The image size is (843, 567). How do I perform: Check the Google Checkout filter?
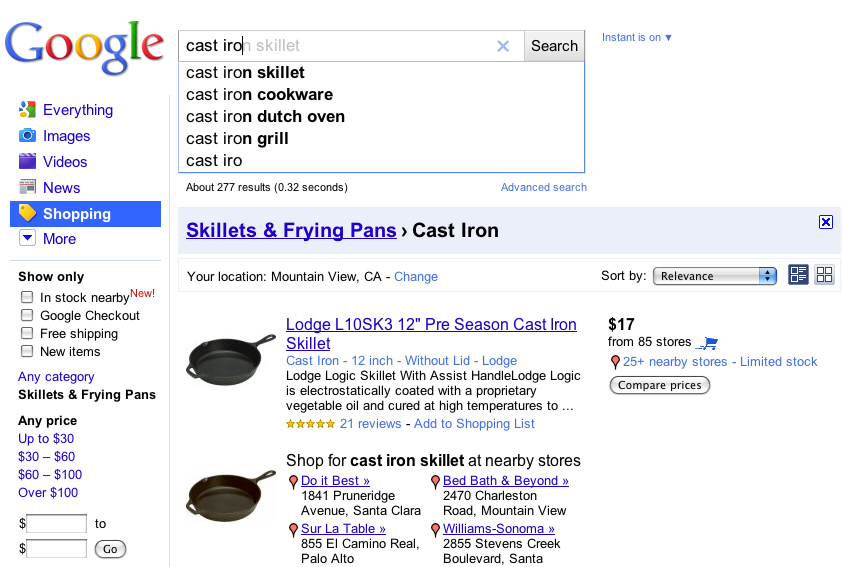coord(27,316)
